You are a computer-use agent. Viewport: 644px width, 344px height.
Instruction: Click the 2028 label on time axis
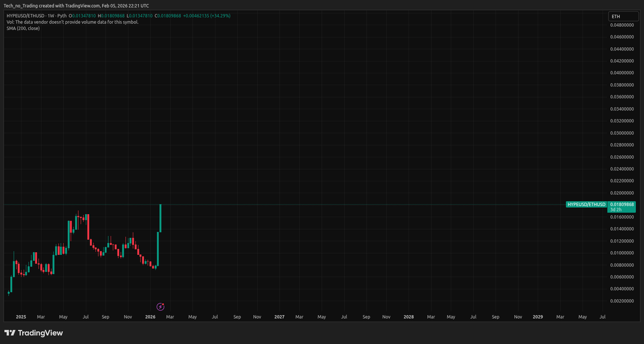pos(408,317)
